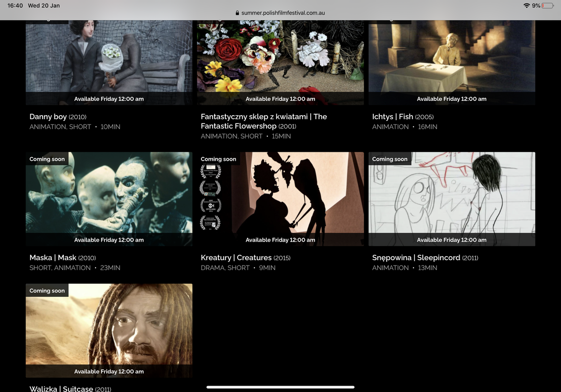Tap the 16:40 clock in status bar
This screenshot has width=561, height=392.
click(x=15, y=5)
